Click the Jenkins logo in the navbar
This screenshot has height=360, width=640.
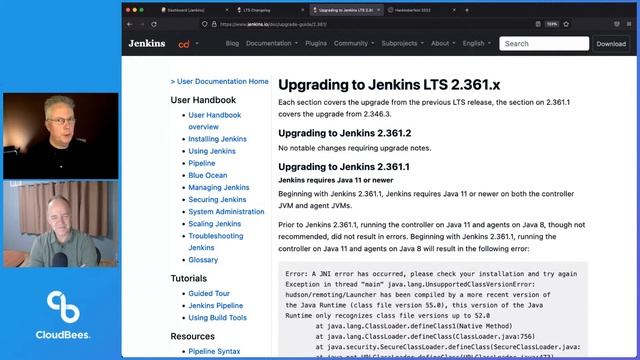147,43
